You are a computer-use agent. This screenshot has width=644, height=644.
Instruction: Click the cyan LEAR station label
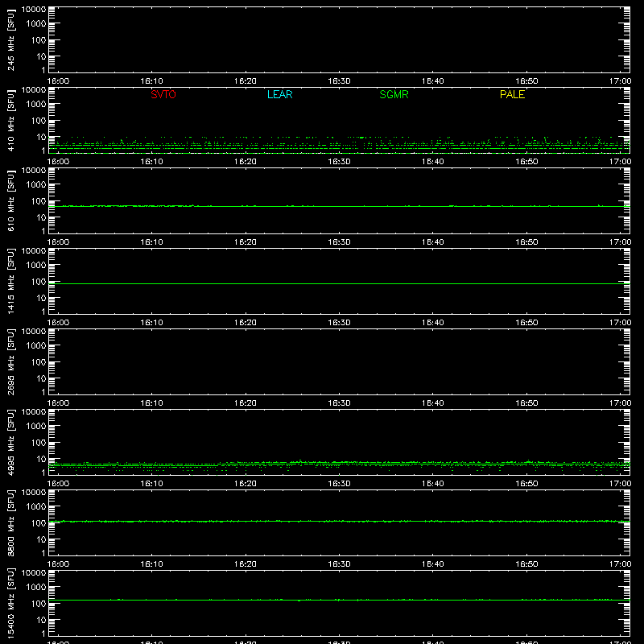pos(279,94)
